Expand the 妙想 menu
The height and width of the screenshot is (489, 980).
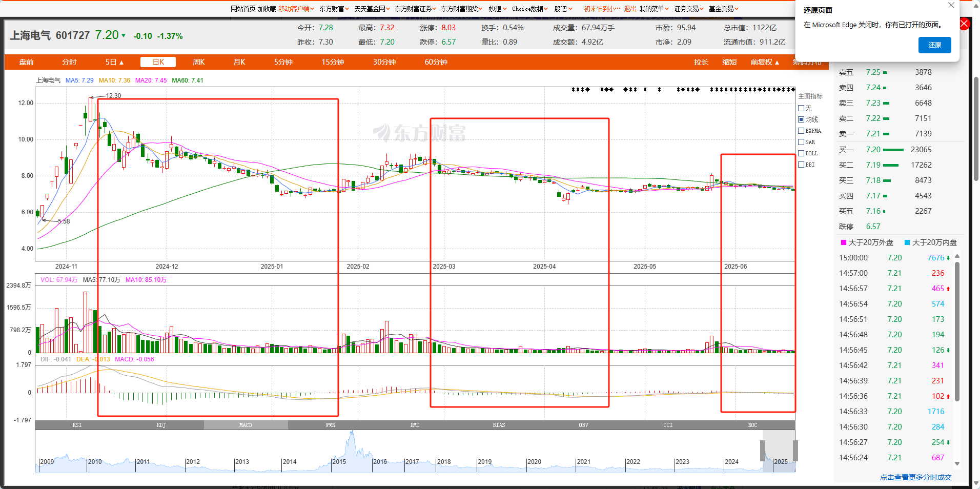click(497, 9)
